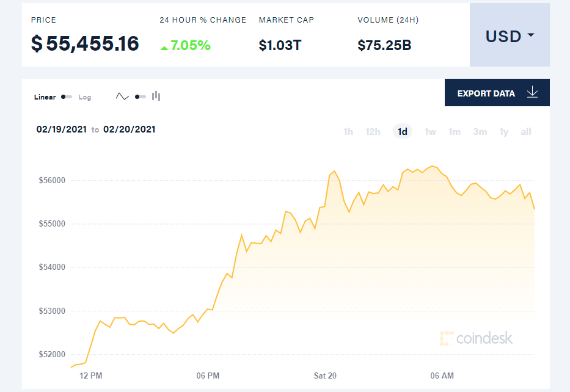Click the end date 02/20/2021
The width and height of the screenshot is (570, 392).
pyautogui.click(x=130, y=129)
